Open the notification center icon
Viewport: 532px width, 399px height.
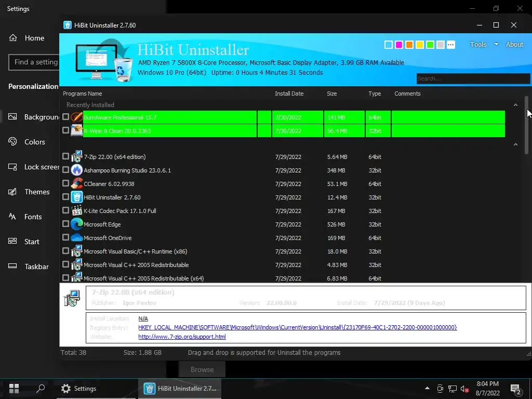pyautogui.click(x=516, y=390)
